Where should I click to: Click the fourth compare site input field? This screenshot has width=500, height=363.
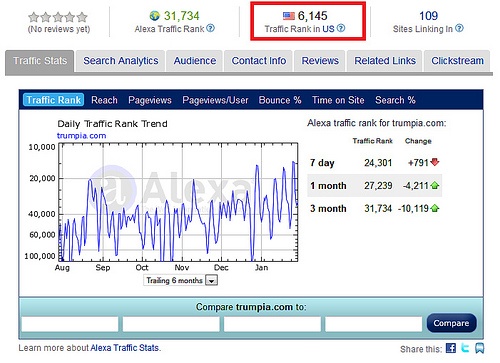pyautogui.click(x=374, y=324)
